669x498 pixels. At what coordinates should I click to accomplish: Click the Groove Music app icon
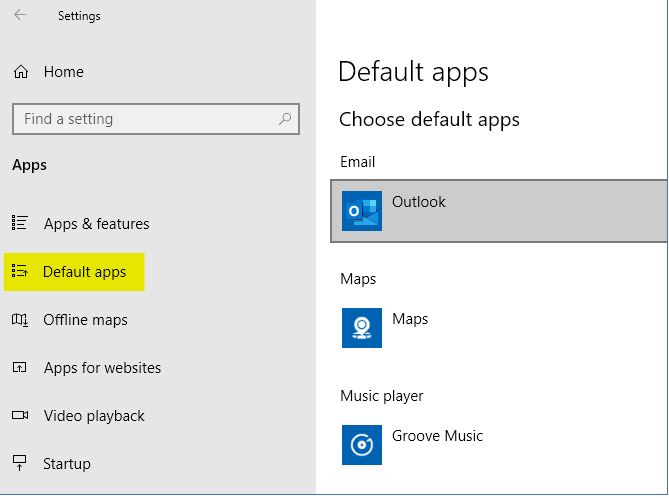tap(361, 445)
